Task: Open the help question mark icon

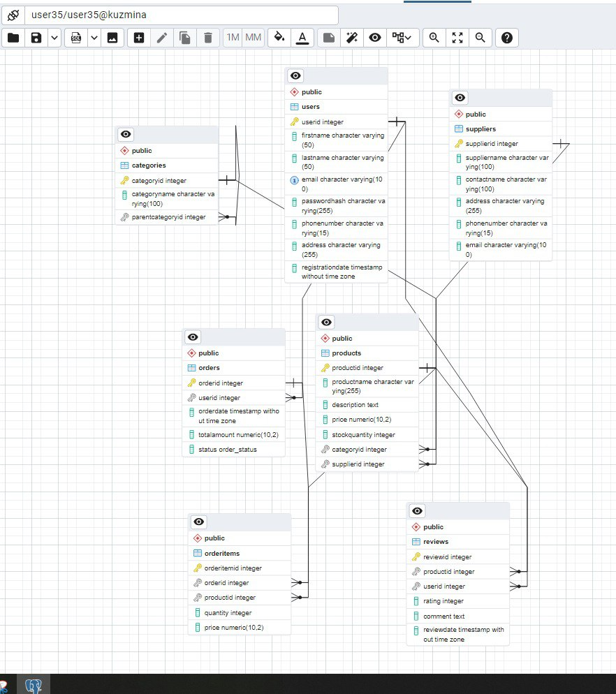Action: click(x=506, y=38)
